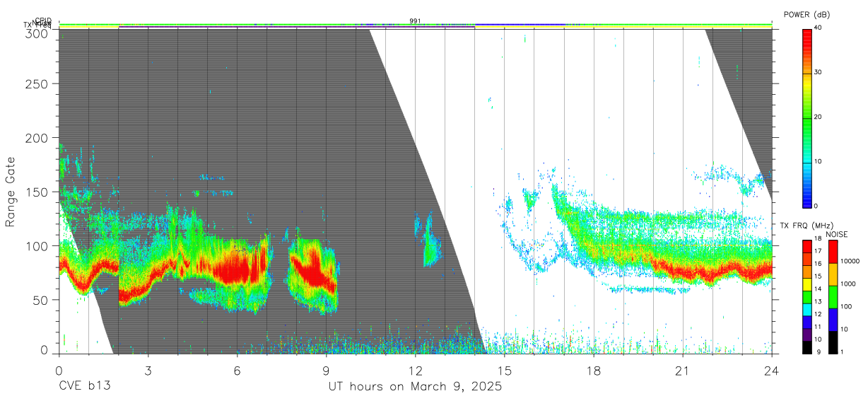Click the '12' frequency scale label
This screenshot has width=868, height=401.
click(817, 315)
